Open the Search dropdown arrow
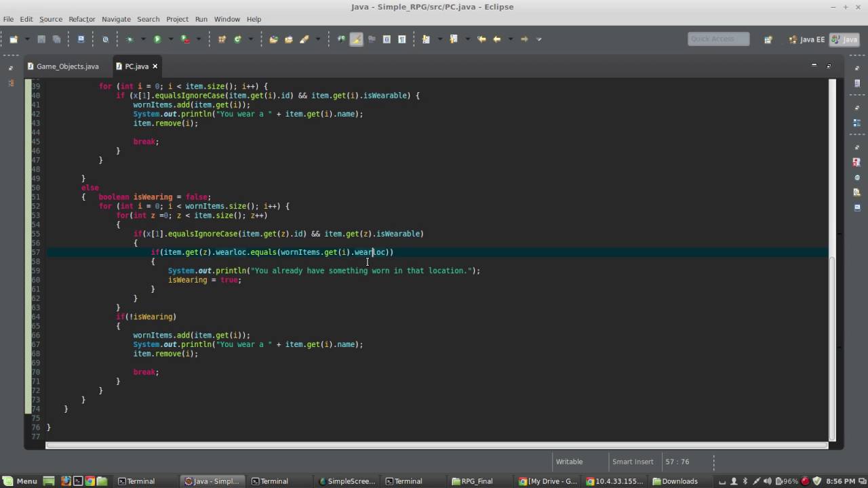 point(317,39)
